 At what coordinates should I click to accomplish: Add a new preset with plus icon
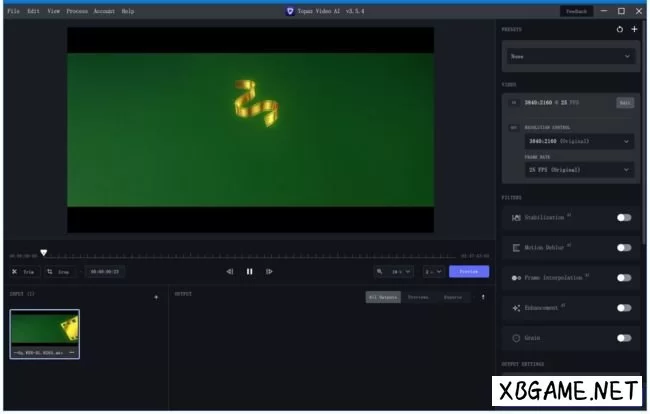(634, 30)
